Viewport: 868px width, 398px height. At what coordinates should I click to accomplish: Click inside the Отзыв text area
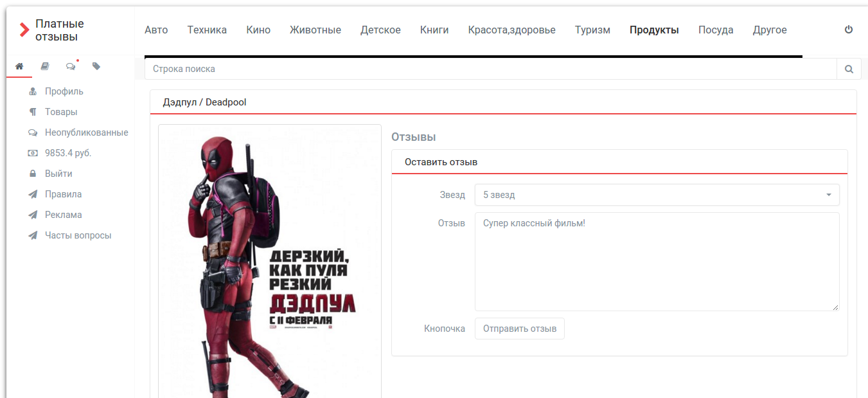click(657, 262)
